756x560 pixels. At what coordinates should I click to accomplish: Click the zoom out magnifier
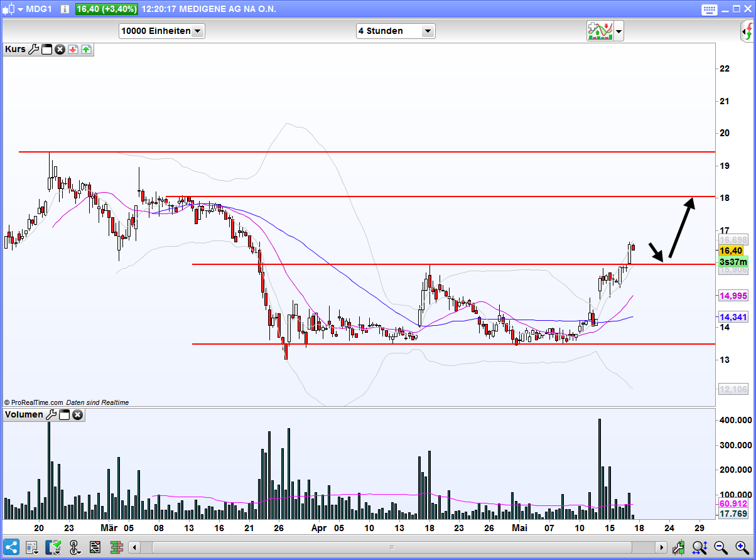click(x=720, y=547)
